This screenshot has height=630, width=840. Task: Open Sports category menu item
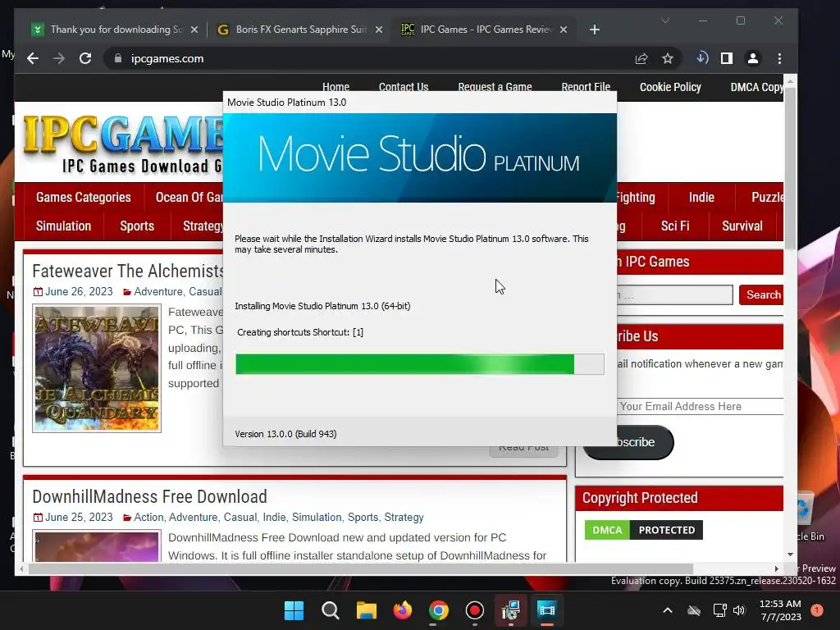[137, 226]
